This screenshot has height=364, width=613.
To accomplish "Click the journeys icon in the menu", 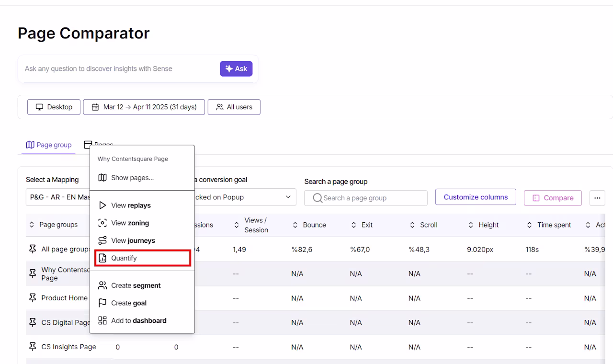I will coord(102,240).
